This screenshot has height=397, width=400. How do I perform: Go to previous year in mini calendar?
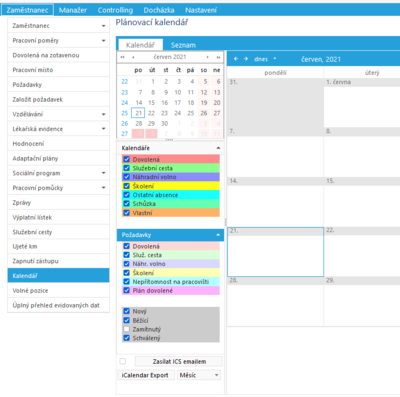(x=122, y=57)
